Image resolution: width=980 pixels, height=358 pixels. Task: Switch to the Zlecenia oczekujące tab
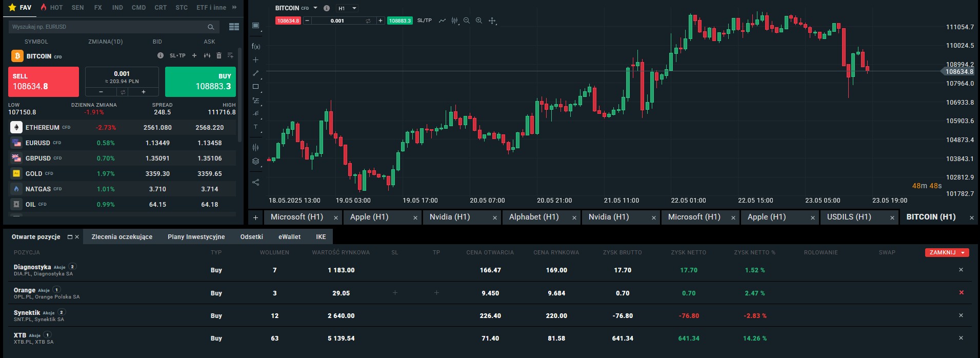pos(122,237)
